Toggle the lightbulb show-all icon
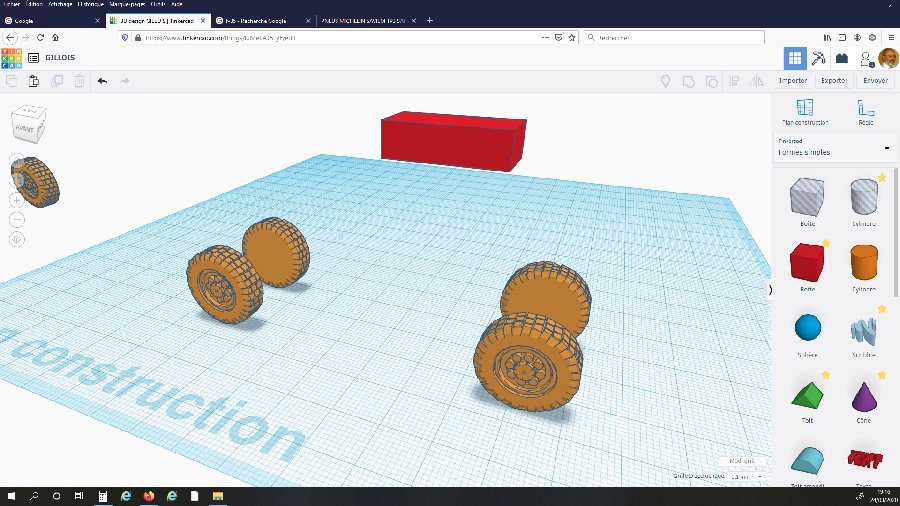Screen dimensions: 900x506 (665, 81)
